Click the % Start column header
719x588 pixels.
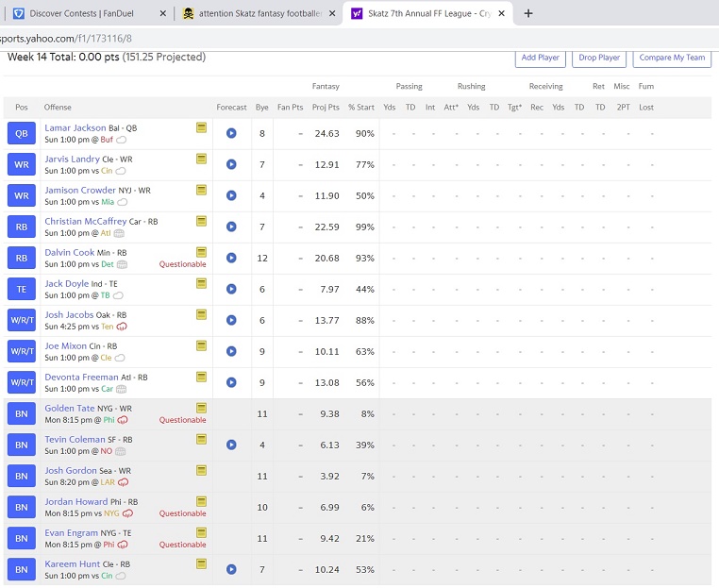coord(360,108)
